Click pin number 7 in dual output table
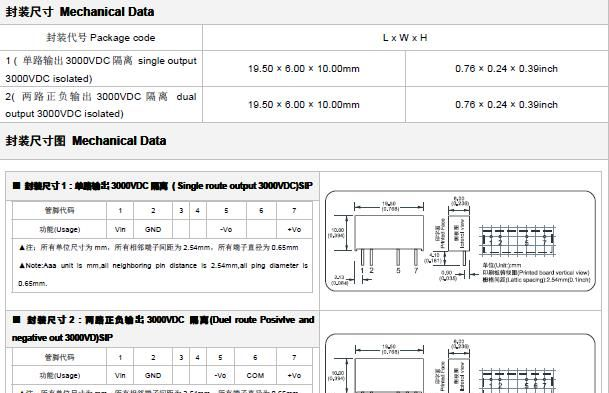This screenshot has width=609, height=393. coord(294,357)
